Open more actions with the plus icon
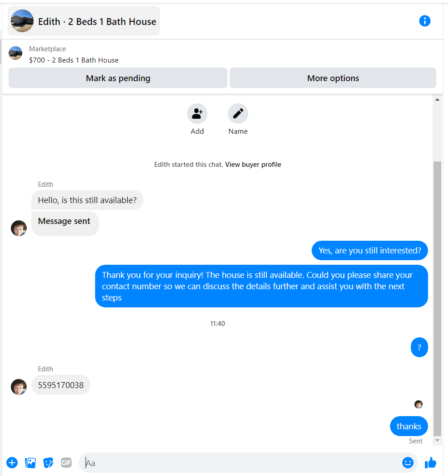This screenshot has height=476, width=448. pyautogui.click(x=12, y=463)
